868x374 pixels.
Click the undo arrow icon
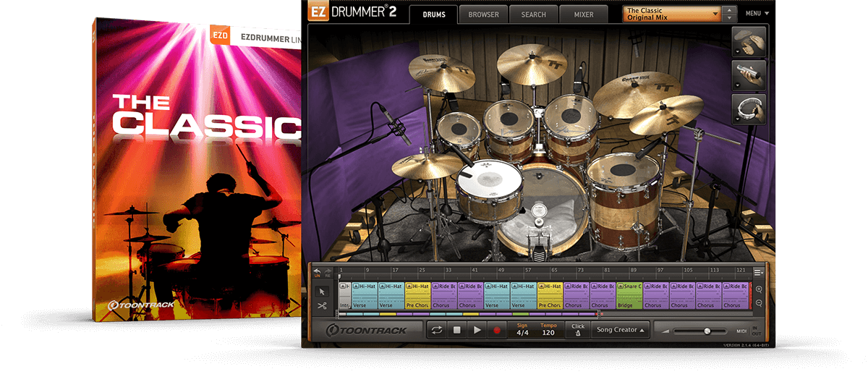coord(318,272)
